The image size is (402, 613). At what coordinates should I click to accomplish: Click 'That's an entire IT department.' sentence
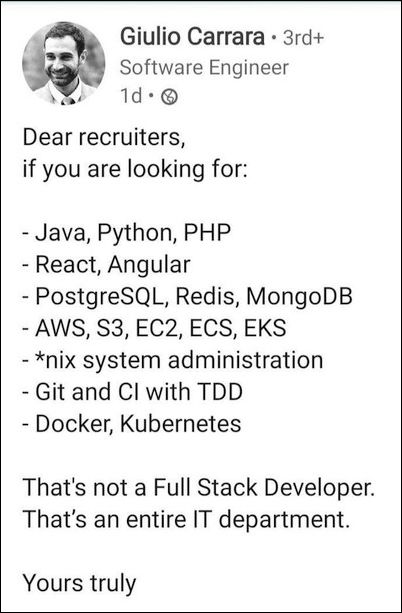pyautogui.click(x=186, y=521)
